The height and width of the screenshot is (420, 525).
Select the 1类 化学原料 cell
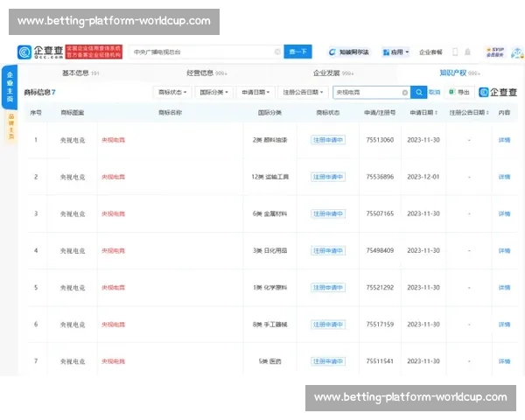[x=269, y=287]
